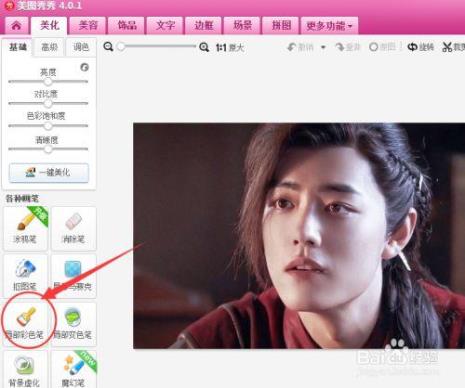
Task: Select the 局部彩色笔 tool circled in red
Action: pyautogui.click(x=26, y=323)
